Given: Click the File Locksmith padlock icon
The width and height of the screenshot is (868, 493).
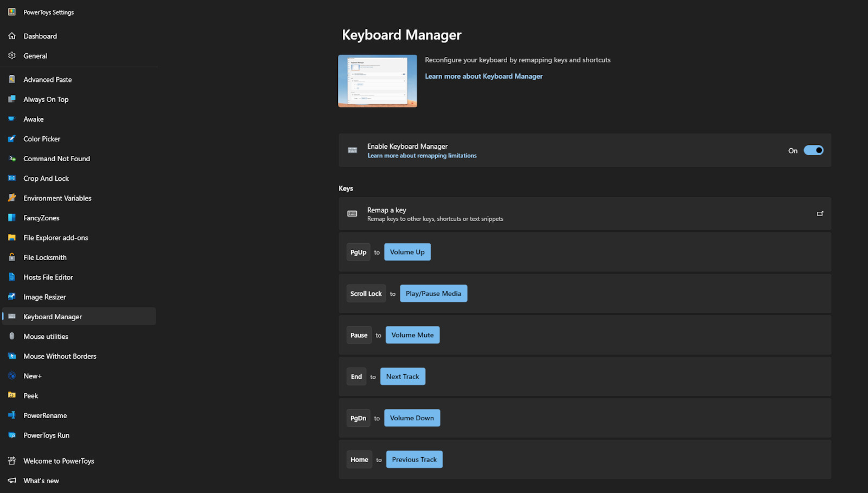Looking at the screenshot, I should [x=12, y=257].
